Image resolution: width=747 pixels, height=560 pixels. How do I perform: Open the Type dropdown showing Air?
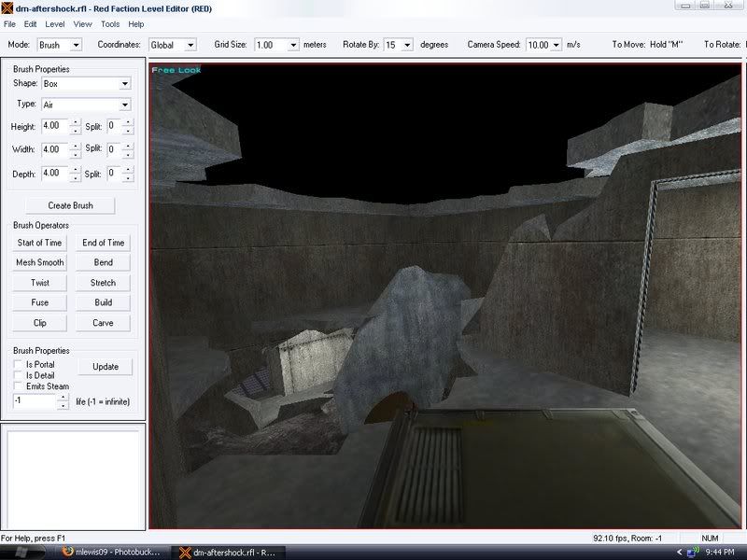pos(86,105)
